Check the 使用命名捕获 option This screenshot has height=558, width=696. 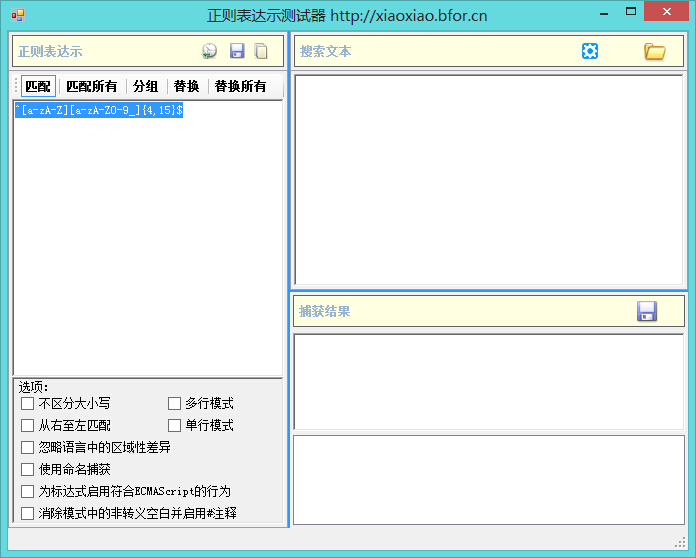27,470
